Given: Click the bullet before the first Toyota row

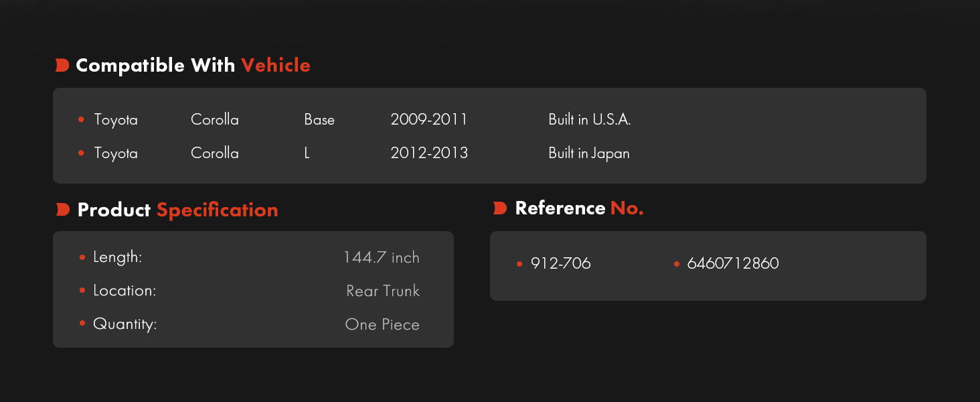Looking at the screenshot, I should 81,120.
